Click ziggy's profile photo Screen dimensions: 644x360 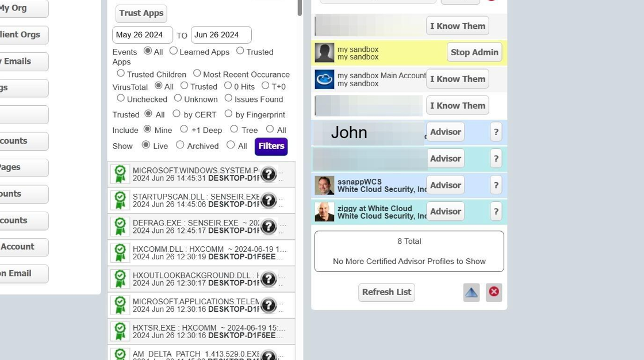tap(324, 212)
